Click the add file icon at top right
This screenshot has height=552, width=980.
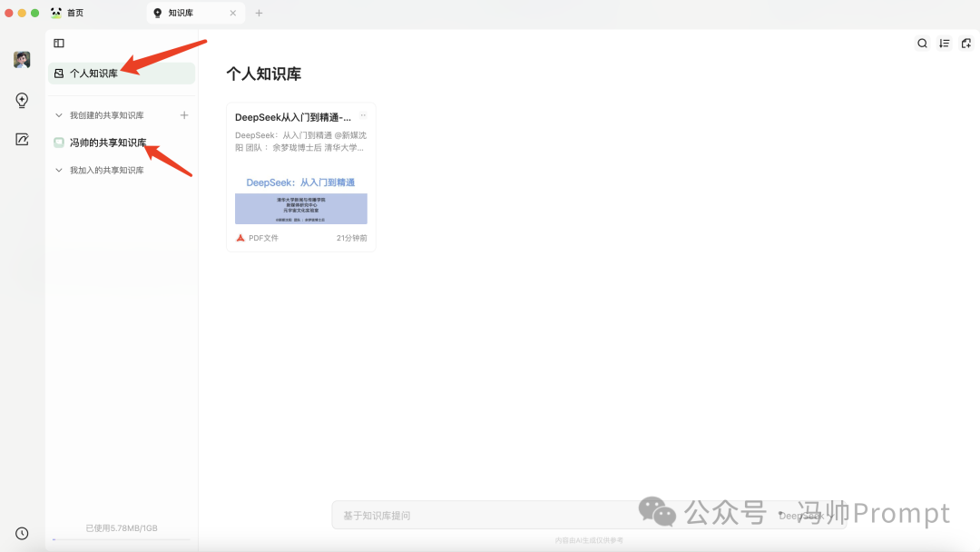966,44
